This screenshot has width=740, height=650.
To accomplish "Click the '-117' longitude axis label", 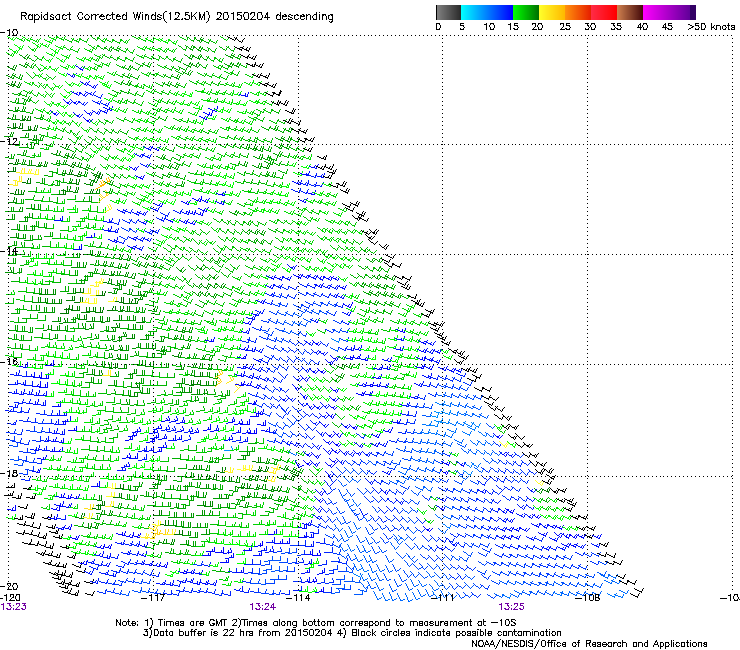I will click(x=153, y=598).
